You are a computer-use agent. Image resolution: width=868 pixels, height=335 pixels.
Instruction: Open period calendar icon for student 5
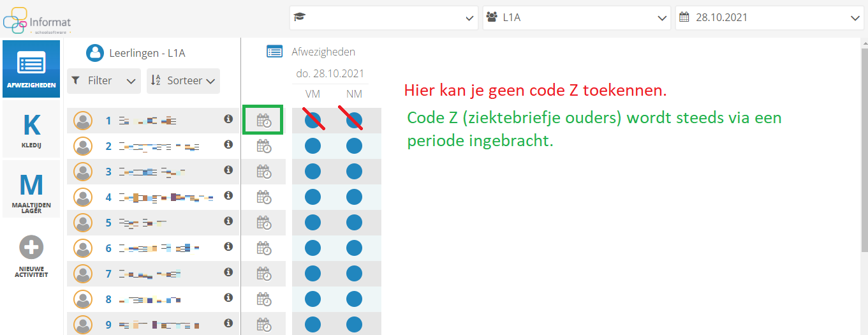pyautogui.click(x=263, y=223)
